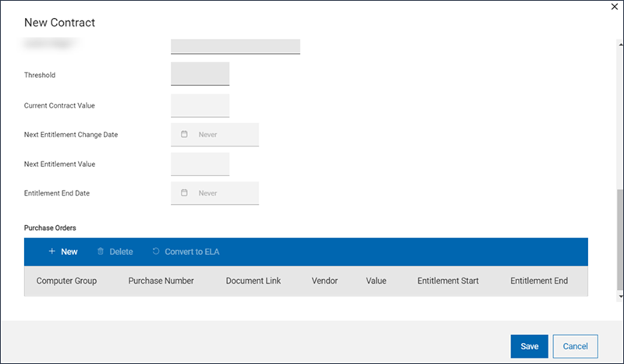624x364 pixels.
Task: Click the trash icon beside Delete
Action: 100,252
